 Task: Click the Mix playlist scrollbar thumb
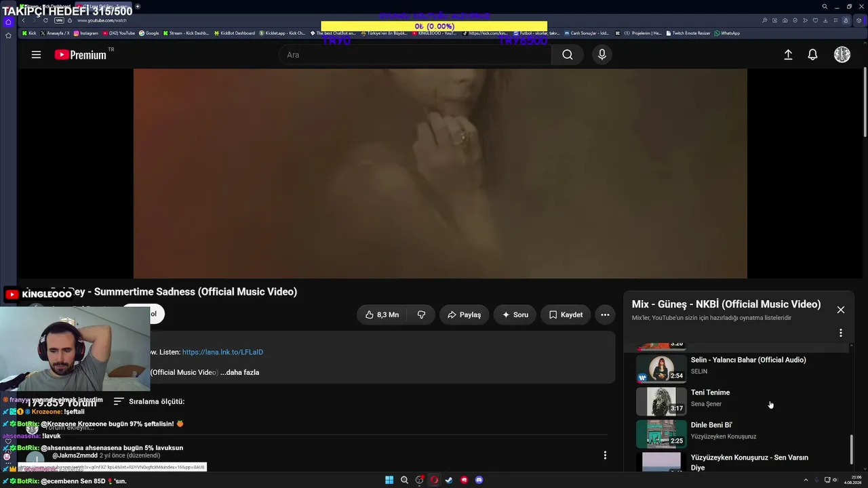[x=851, y=449]
